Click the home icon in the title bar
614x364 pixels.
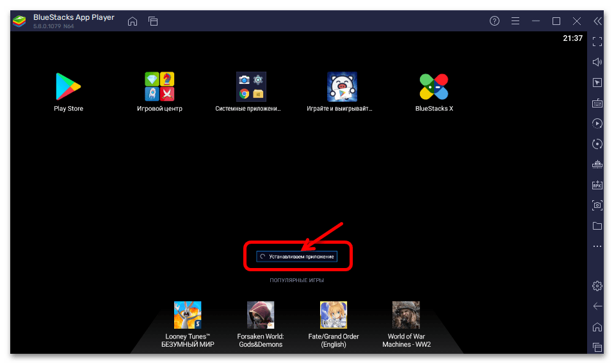click(x=133, y=21)
